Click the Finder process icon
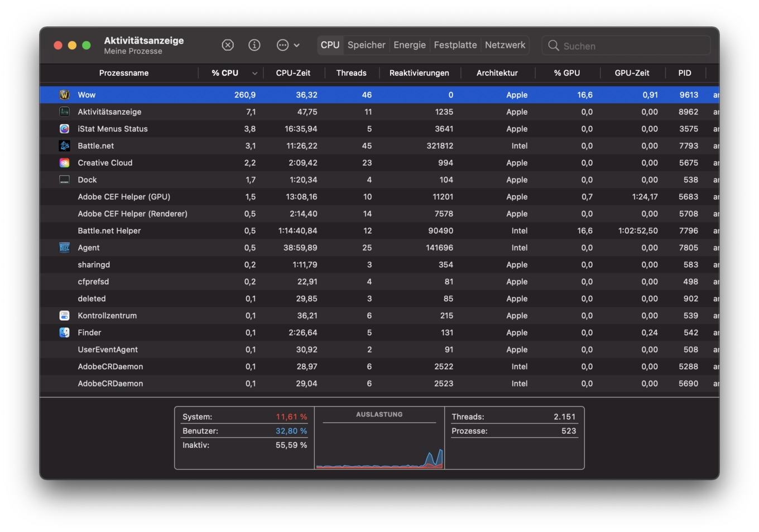This screenshot has width=759, height=532. pos(65,332)
